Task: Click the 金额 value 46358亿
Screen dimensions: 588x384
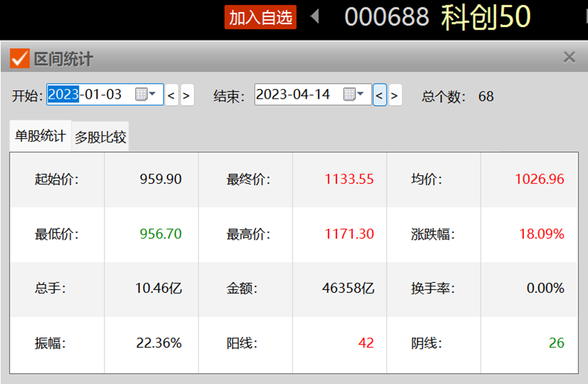Action: click(348, 288)
